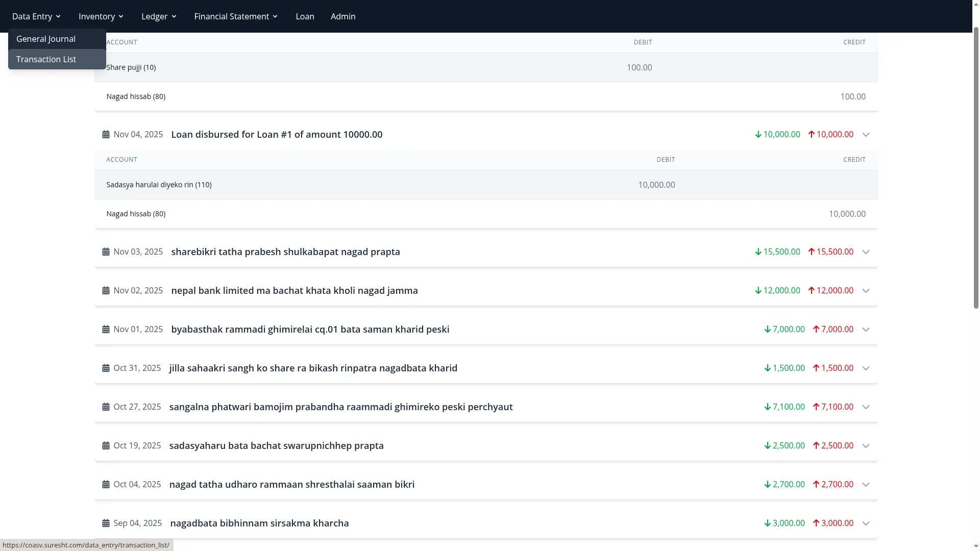Select Transaction List from the open menu

click(46, 59)
